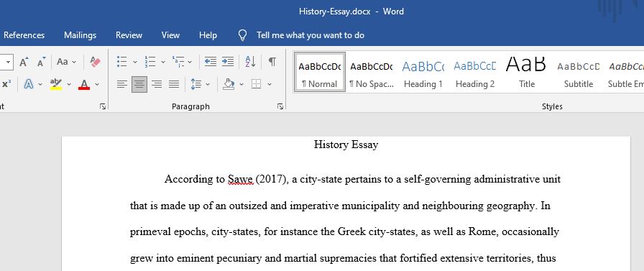Apply Text Effects with the outlined A icon
This screenshot has height=271, width=644.
click(28, 84)
